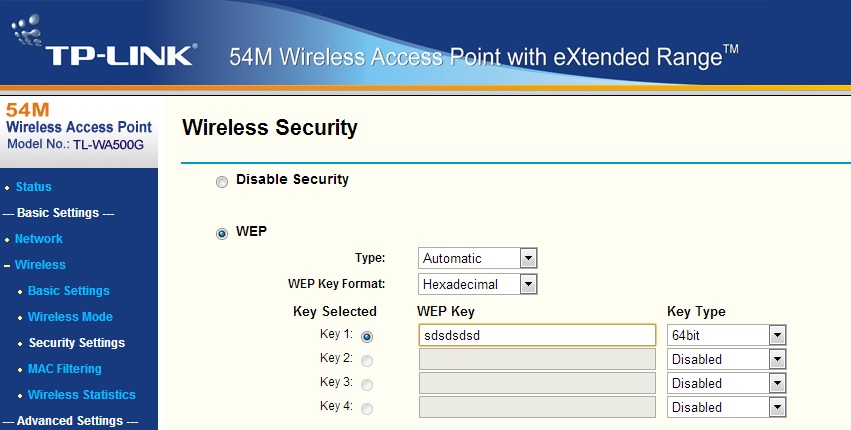
Task: Open Wireless Basic Settings submenu item
Action: pos(69,291)
